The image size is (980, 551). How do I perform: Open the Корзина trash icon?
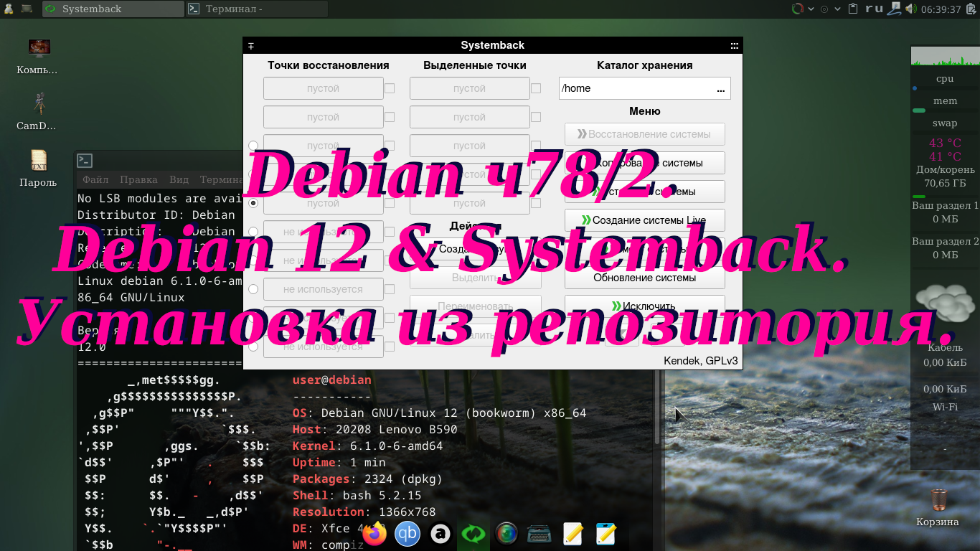(x=938, y=499)
